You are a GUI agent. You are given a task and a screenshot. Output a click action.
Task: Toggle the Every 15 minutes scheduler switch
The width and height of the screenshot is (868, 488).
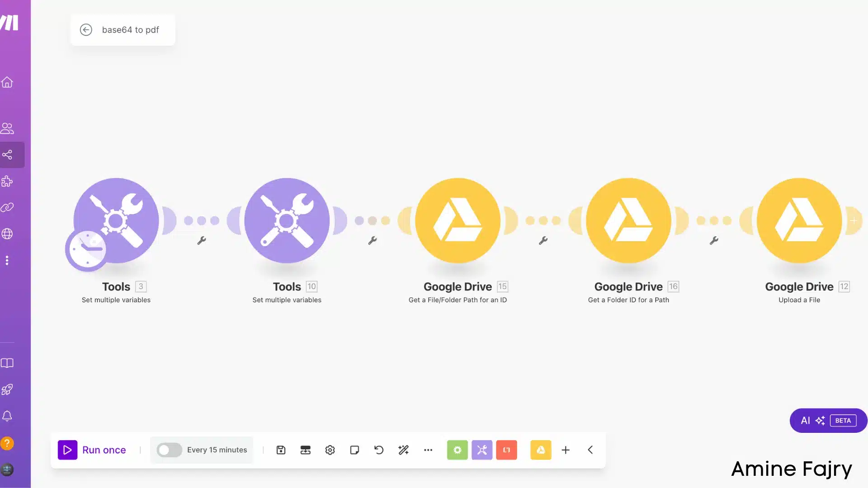click(169, 450)
